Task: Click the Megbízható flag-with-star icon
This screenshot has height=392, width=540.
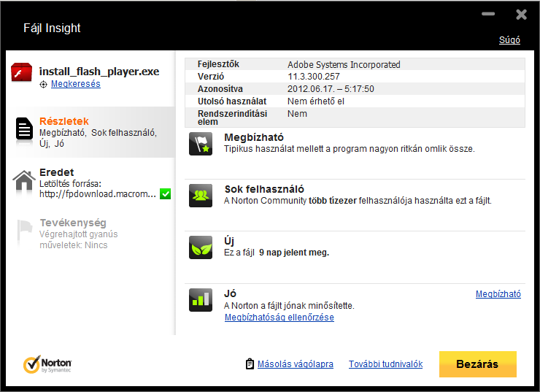Action: 201,144
